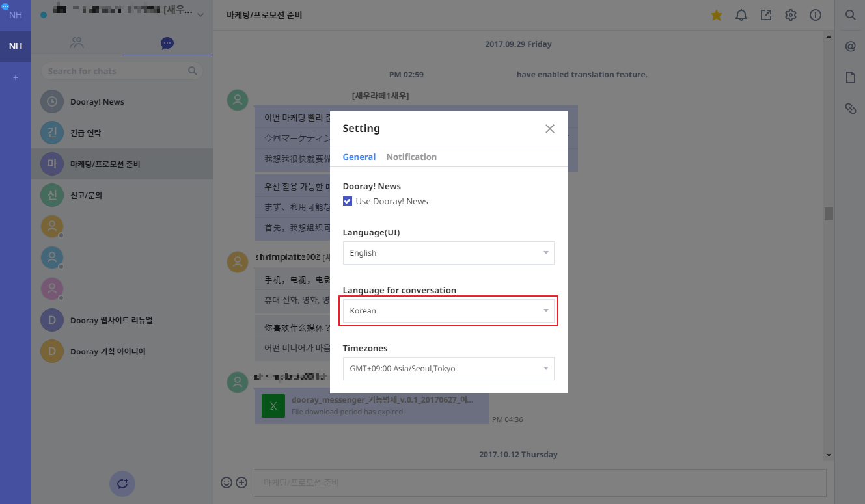
Task: Star the current chat room
Action: click(717, 15)
